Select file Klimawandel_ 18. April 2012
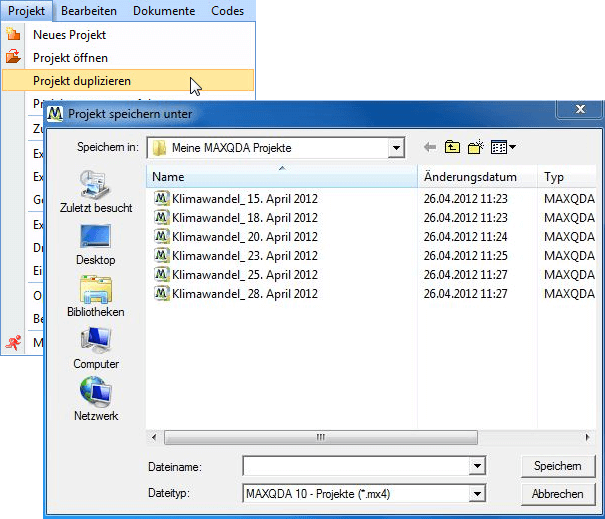 coord(245,218)
